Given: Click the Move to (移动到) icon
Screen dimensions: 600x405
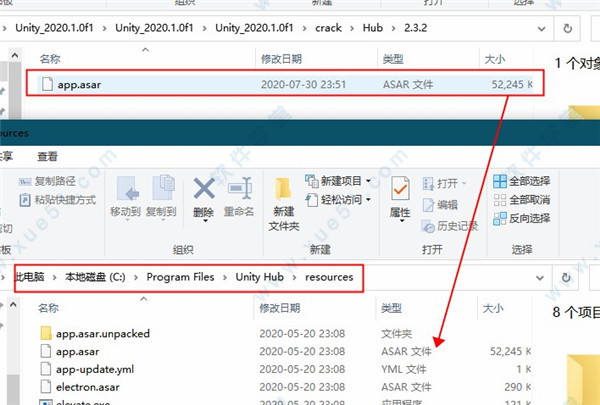Looking at the screenshot, I should pos(127,188).
